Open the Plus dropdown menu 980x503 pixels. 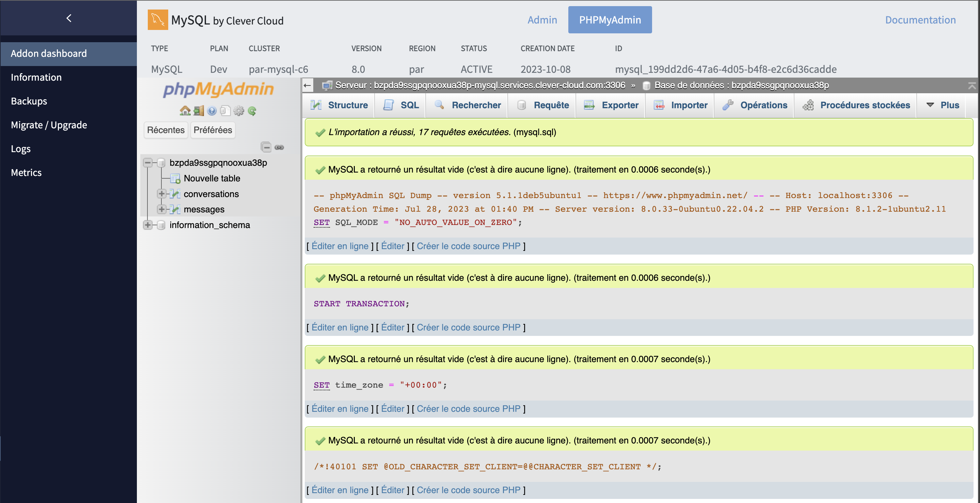pos(942,105)
